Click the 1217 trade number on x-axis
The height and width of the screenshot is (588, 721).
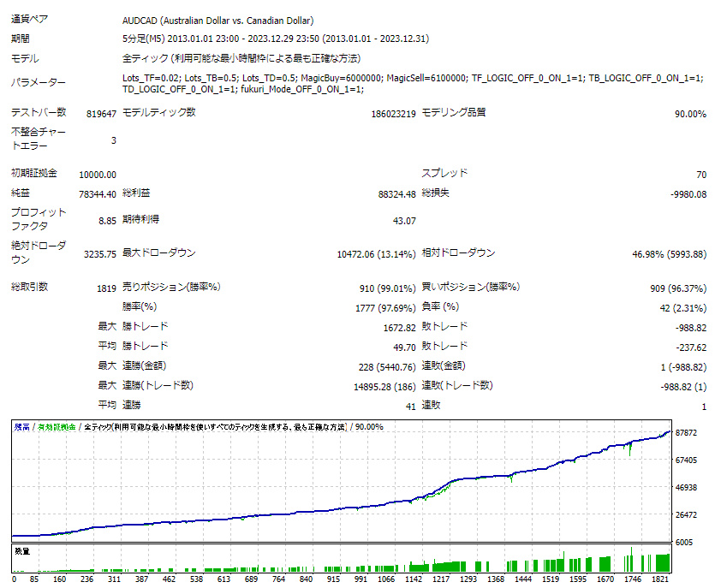coord(440,579)
